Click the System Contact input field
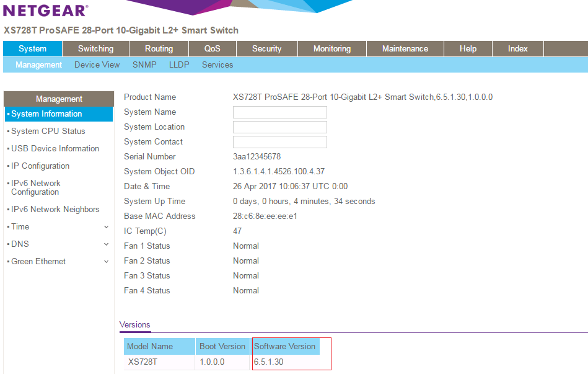Image resolution: width=588 pixels, height=374 pixels. tap(280, 142)
